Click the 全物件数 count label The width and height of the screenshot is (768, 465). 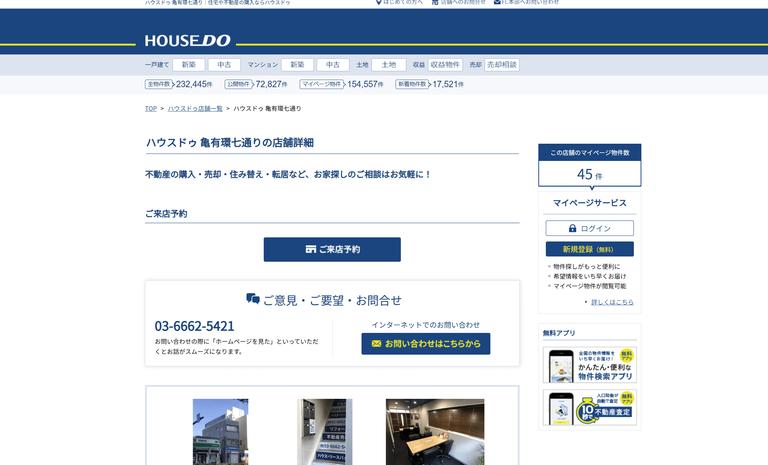[x=159, y=84]
